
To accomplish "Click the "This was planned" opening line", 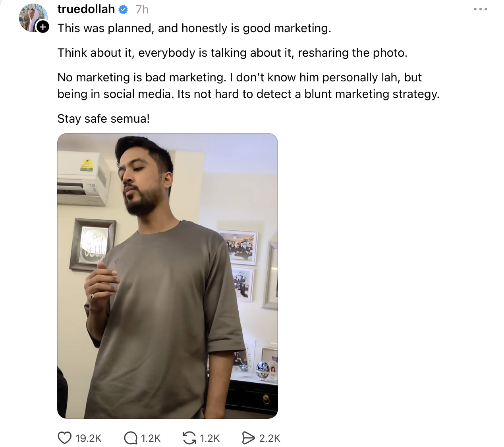I will (194, 28).
